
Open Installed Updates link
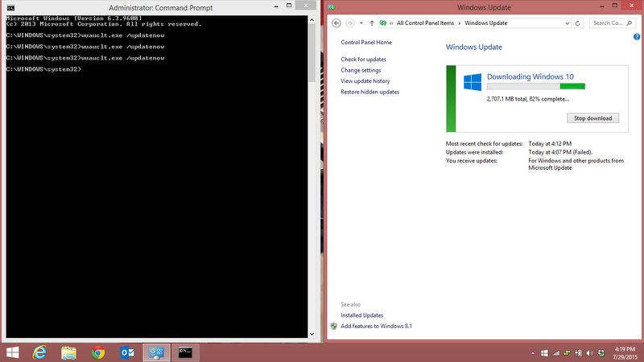(x=361, y=315)
